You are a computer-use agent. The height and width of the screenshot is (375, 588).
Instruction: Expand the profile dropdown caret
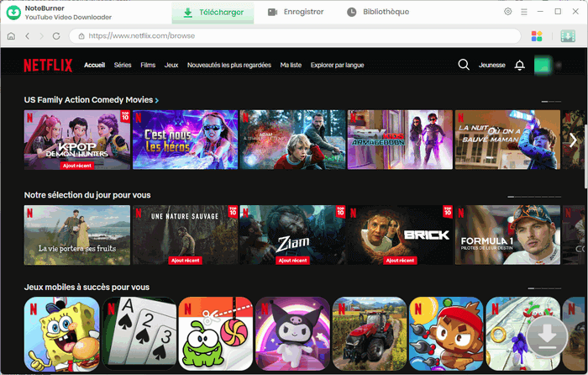(559, 65)
